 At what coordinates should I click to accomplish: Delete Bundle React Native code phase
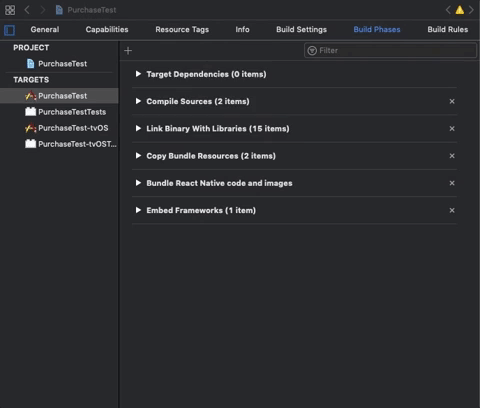coord(452,183)
